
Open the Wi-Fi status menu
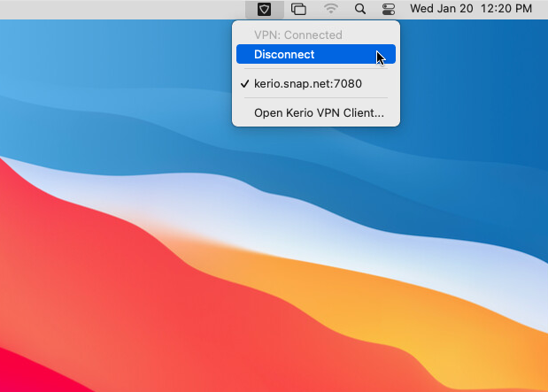tap(330, 9)
